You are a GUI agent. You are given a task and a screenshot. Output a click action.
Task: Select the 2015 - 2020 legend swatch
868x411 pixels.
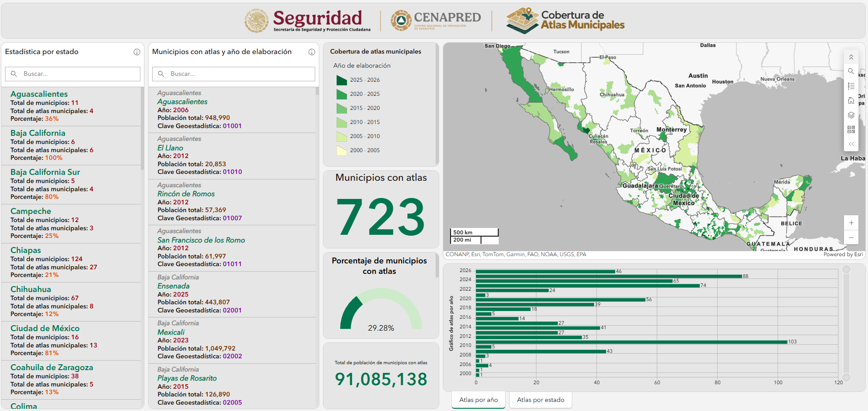[x=342, y=109]
